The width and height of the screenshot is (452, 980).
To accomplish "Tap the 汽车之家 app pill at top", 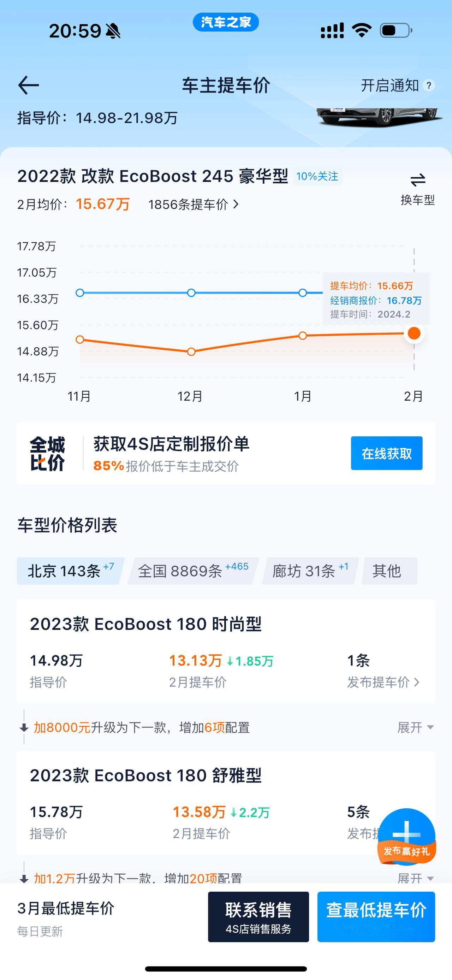I will (x=226, y=22).
